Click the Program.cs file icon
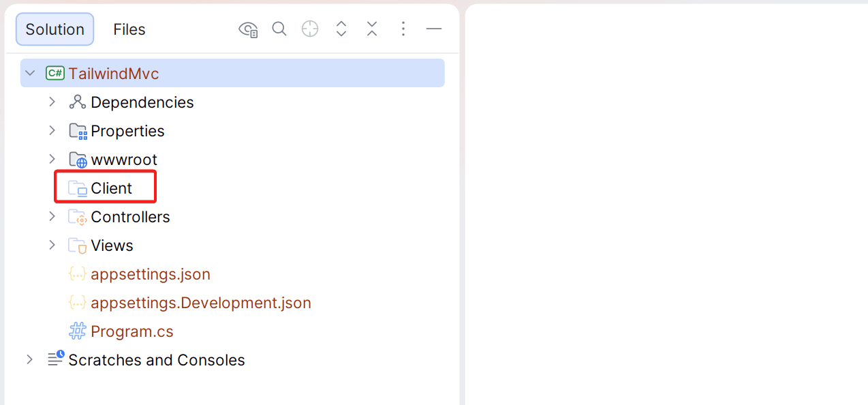This screenshot has height=405, width=868. point(77,331)
